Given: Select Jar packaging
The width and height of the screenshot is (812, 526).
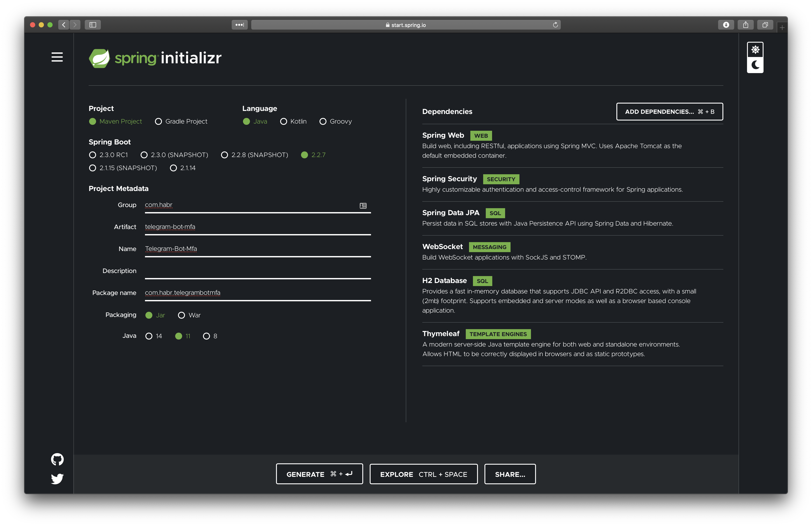Looking at the screenshot, I should coord(155,315).
